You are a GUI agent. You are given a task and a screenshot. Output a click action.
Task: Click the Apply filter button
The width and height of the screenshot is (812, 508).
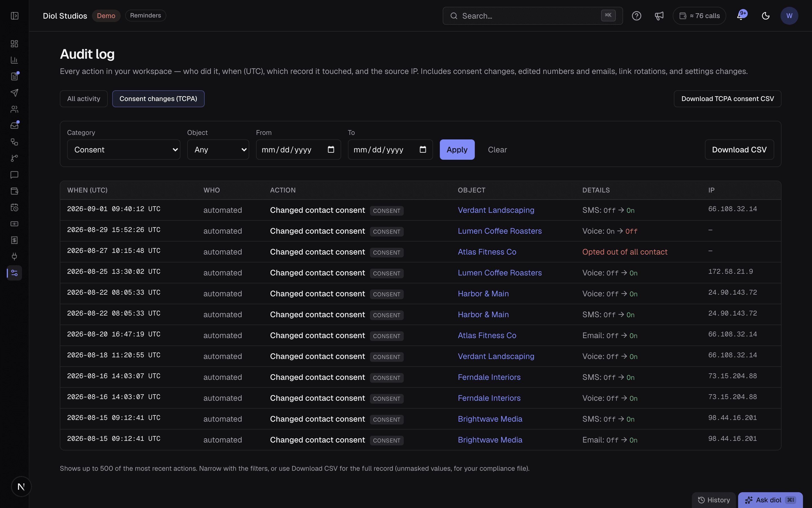point(457,150)
